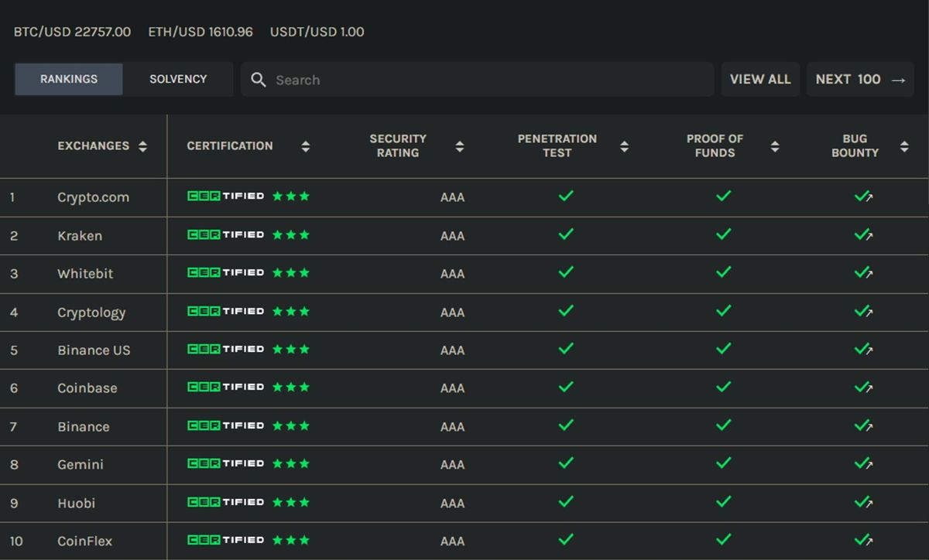Viewport: 929px width, 560px height.
Task: Click Whitebit's certified badge icon
Action: [225, 273]
